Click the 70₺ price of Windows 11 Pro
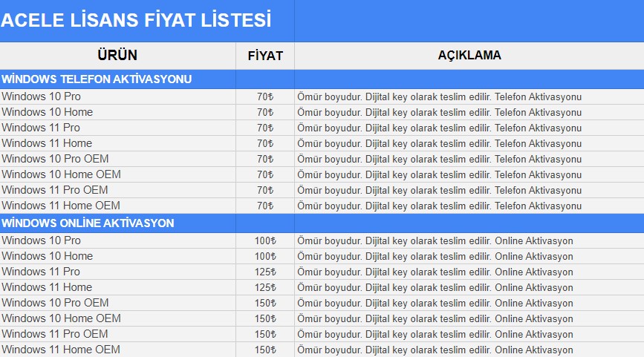The image size is (644, 357). pyautogui.click(x=265, y=128)
